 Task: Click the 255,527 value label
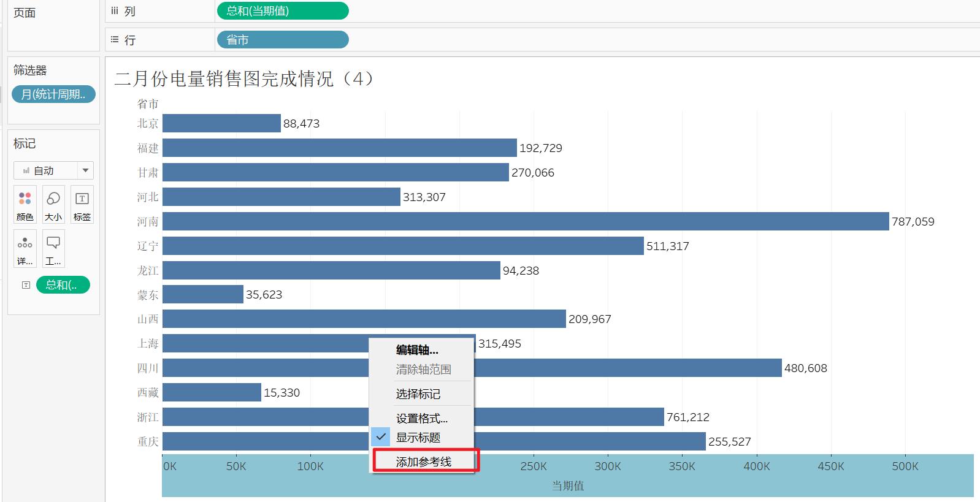point(730,441)
